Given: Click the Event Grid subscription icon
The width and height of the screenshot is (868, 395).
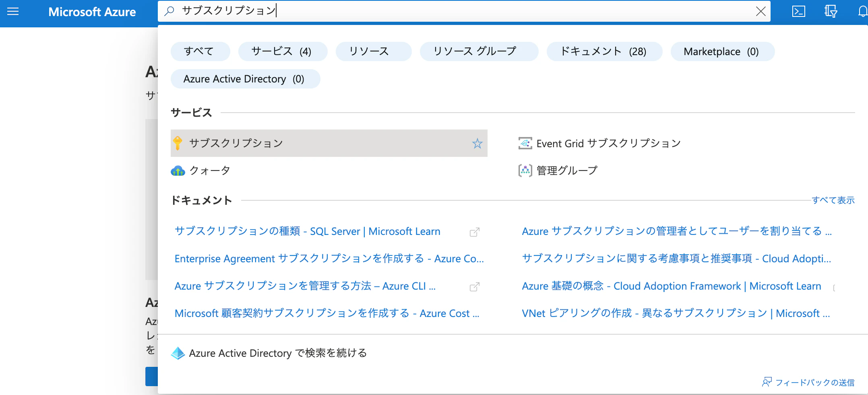Looking at the screenshot, I should click(x=525, y=143).
